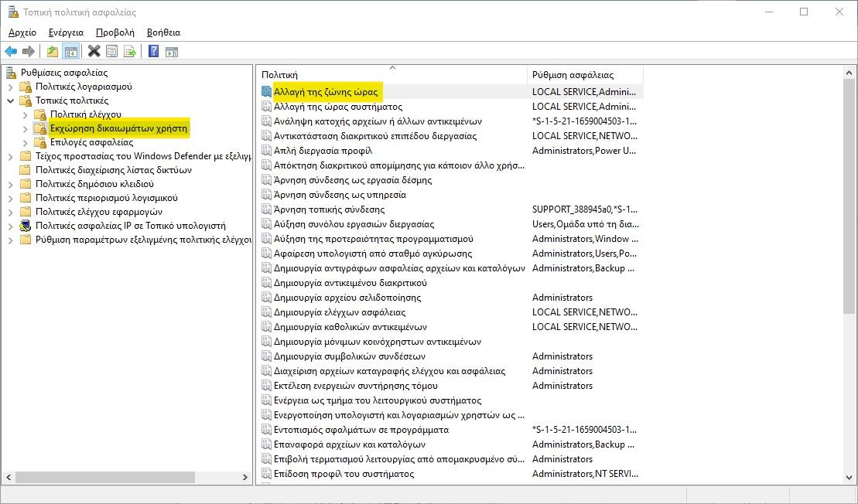Click the down arrow of the policy list scrollbar
This screenshot has height=504, width=858.
click(849, 477)
